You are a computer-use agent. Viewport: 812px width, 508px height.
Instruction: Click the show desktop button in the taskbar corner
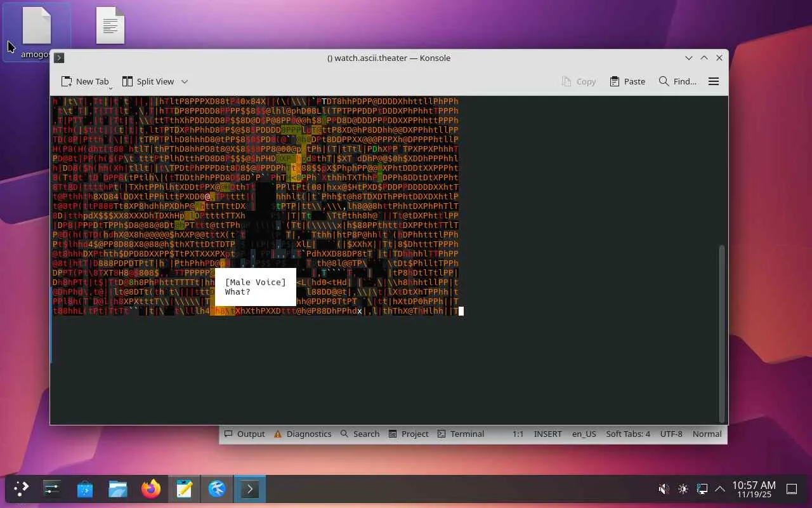pyautogui.click(x=792, y=489)
